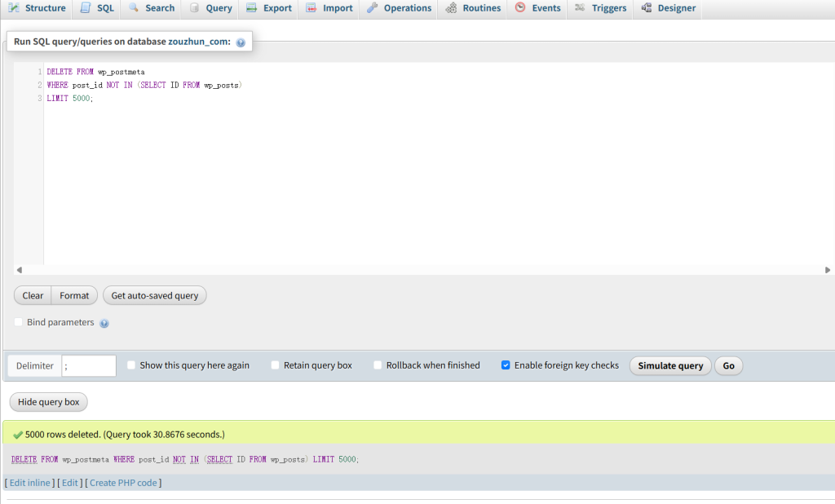835x504 pixels.
Task: Click the Designer tab icon
Action: pos(647,8)
